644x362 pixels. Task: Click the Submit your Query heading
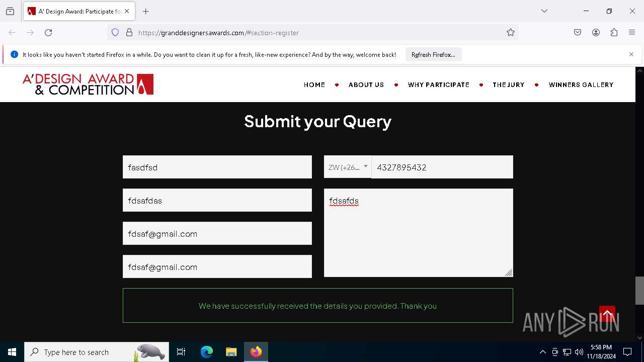point(318,121)
